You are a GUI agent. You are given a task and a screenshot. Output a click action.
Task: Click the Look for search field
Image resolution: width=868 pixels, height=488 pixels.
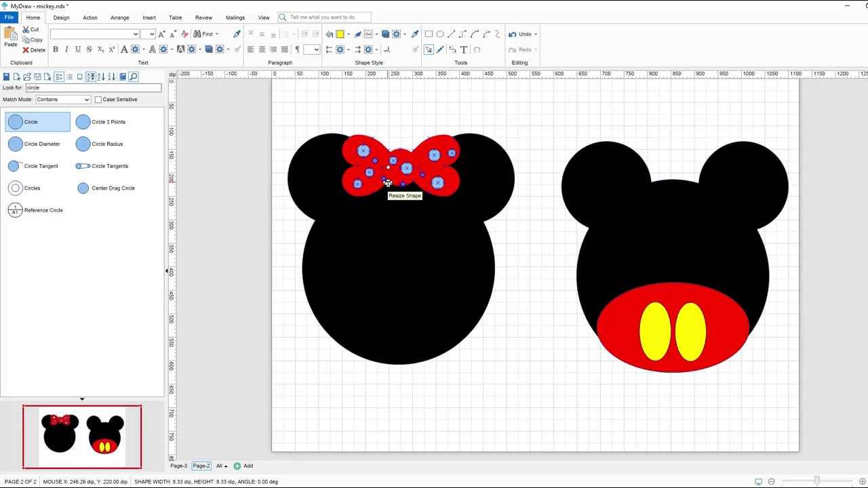[93, 88]
